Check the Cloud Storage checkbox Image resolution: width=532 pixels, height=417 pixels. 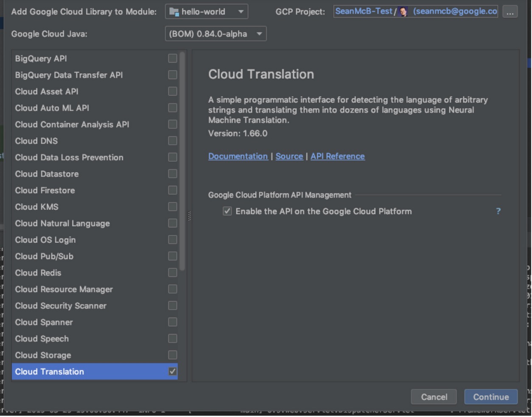[172, 355]
